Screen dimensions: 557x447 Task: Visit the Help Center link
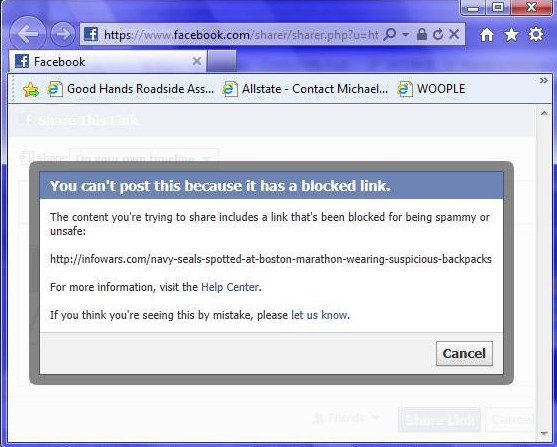pos(230,287)
